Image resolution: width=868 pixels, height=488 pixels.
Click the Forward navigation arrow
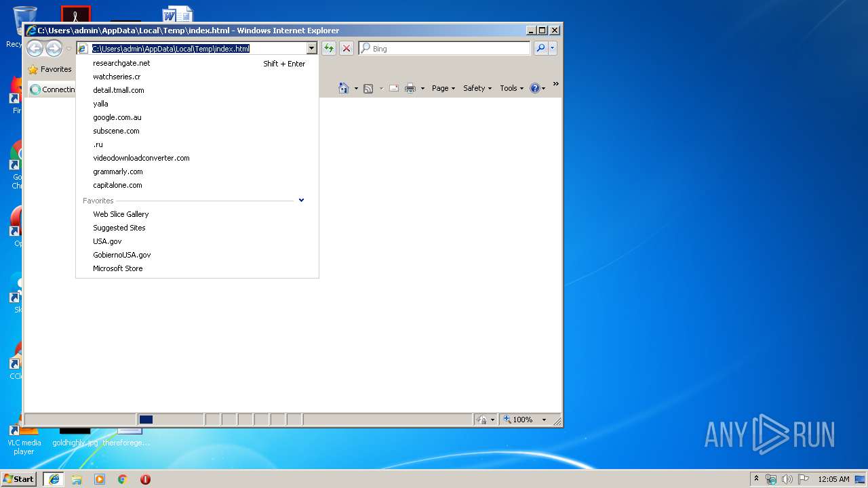point(54,48)
